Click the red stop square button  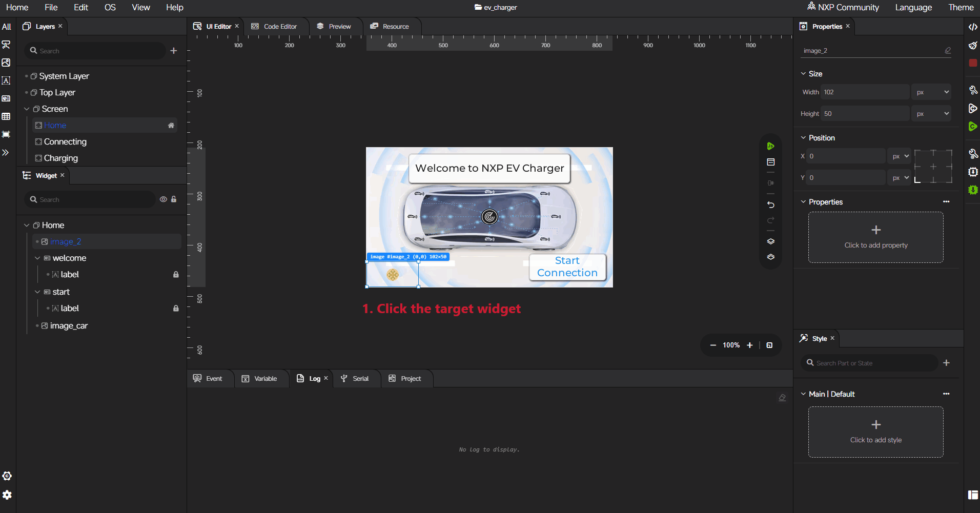973,63
